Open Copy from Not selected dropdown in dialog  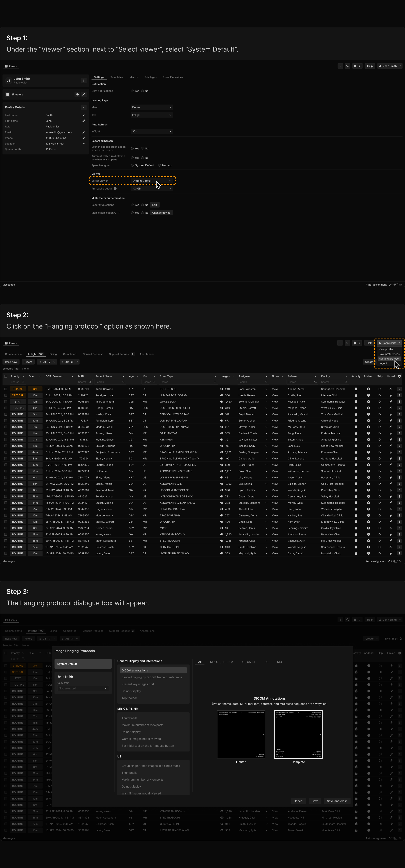click(x=83, y=688)
